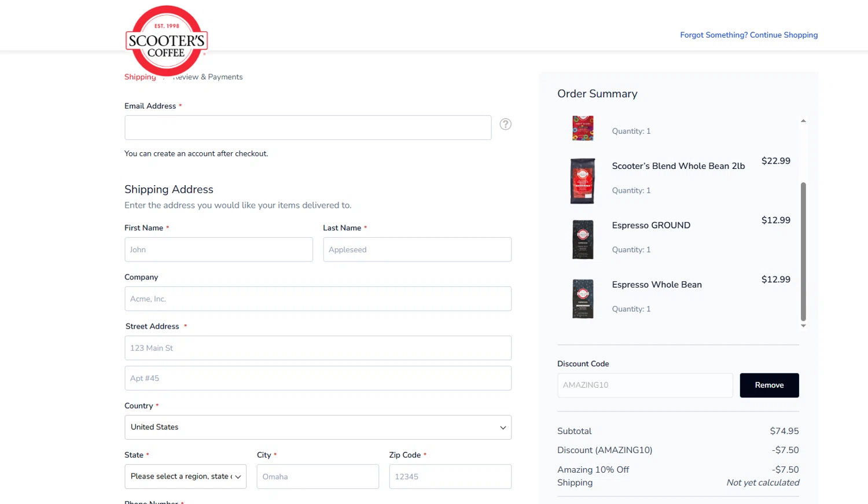The width and height of the screenshot is (868, 504).
Task: Click the Espresso GROUND item name
Action: tap(651, 225)
